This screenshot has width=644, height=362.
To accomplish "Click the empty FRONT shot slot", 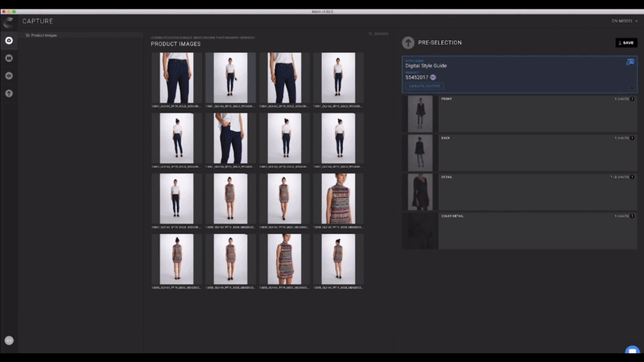I will tap(538, 113).
